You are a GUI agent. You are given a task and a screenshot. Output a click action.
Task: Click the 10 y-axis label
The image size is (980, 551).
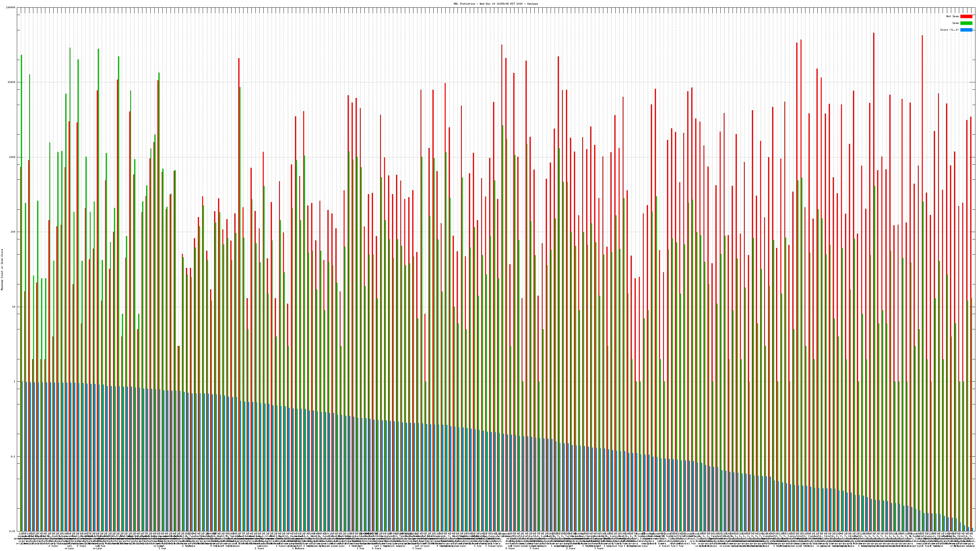[14, 307]
